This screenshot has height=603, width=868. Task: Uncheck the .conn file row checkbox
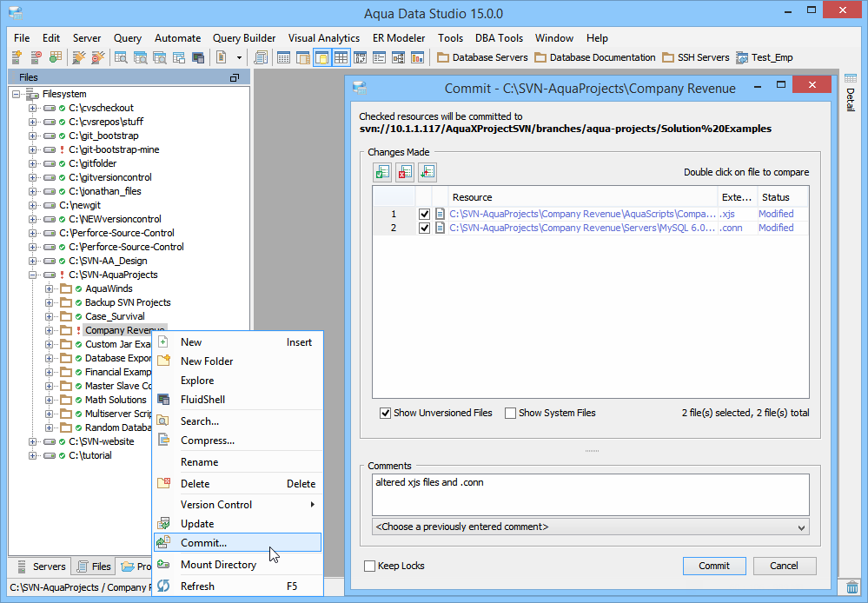click(424, 228)
